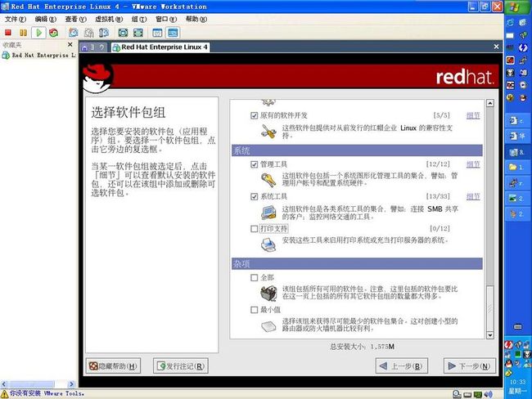The height and width of the screenshot is (399, 532).
Task: Check the 打印支持 checkbox
Action: [254, 229]
